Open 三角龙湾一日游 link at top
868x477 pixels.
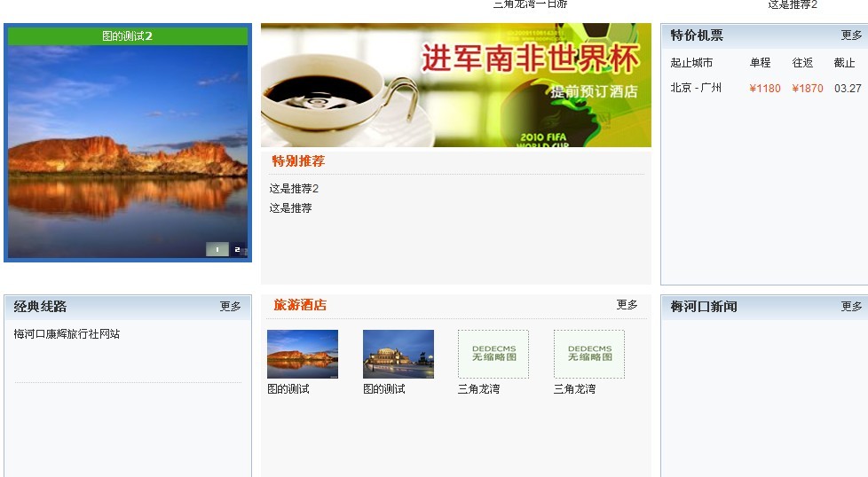[x=531, y=4]
